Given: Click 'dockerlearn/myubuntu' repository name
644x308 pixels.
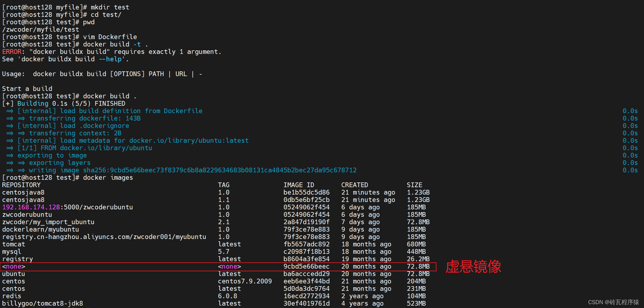Looking at the screenshot, I should coord(41,229).
